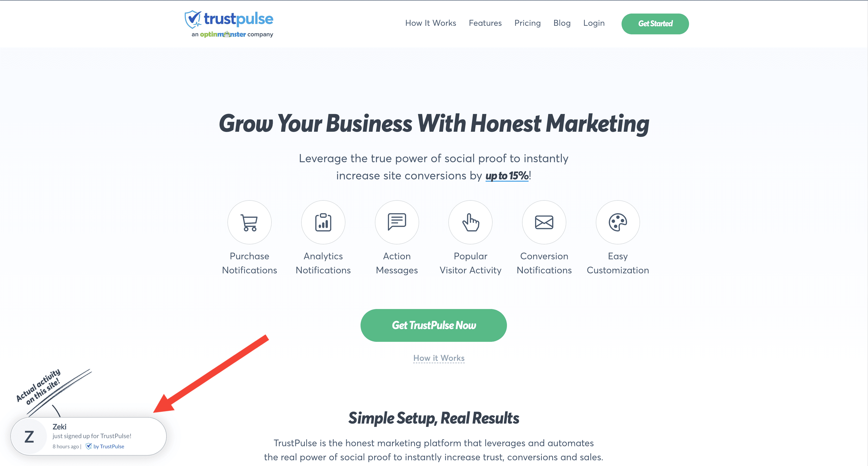Expand the Features navigation menu
This screenshot has height=466, width=868.
(x=485, y=23)
